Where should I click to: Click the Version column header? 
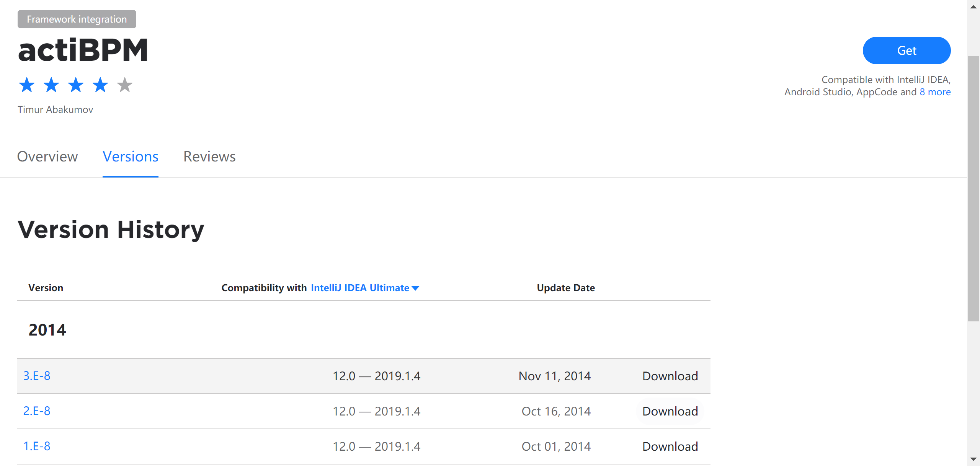pos(46,288)
